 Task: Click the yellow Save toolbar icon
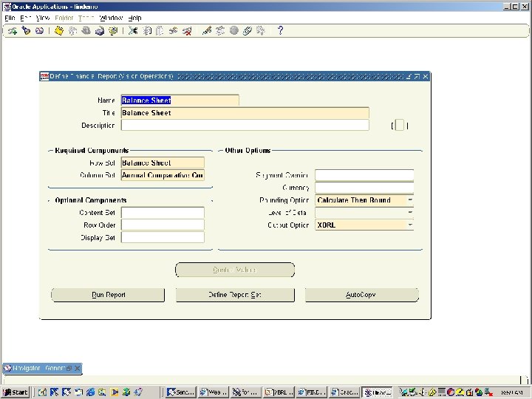(x=59, y=31)
